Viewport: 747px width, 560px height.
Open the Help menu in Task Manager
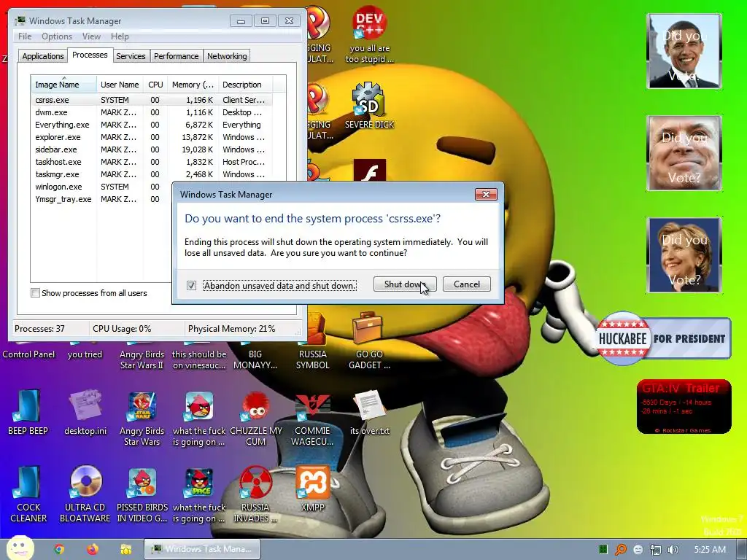point(120,36)
